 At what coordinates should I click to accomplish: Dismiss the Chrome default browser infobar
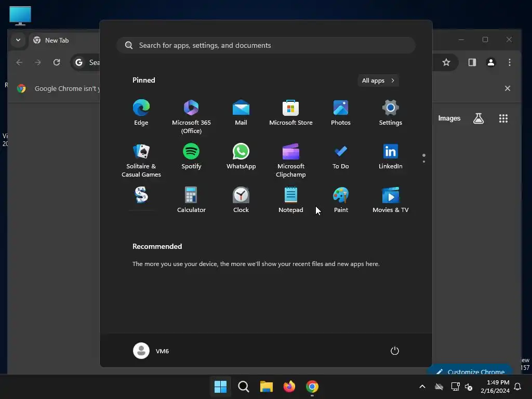pos(508,88)
